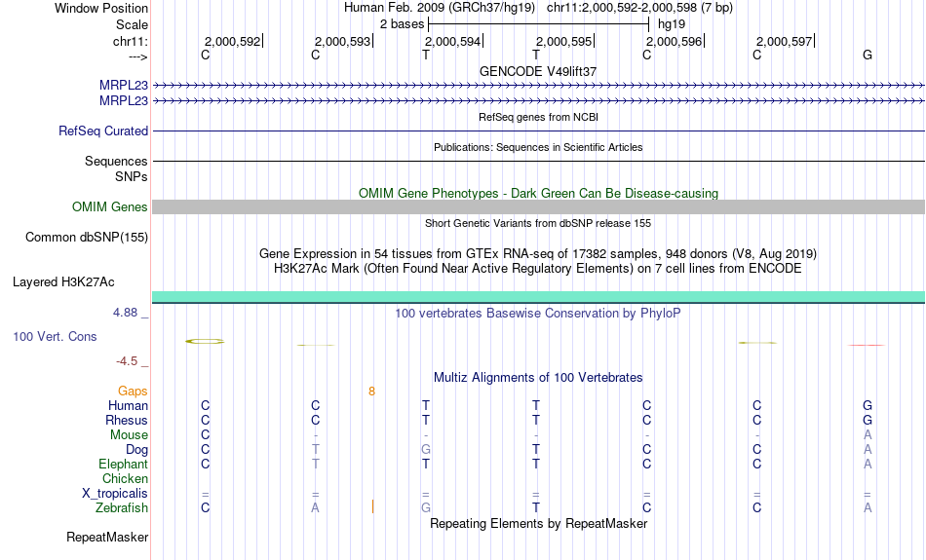The height and width of the screenshot is (560, 926).
Task: Click Multiz Alignments of 100 Vertebrates title
Action: point(538,377)
